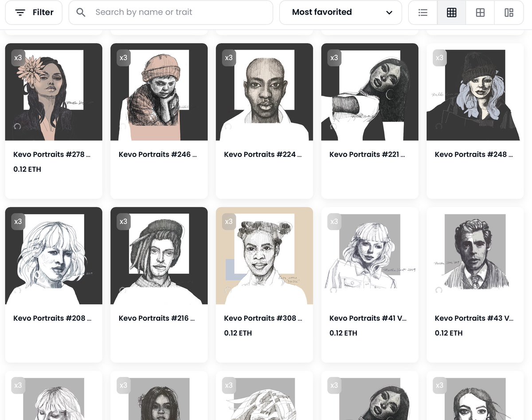Open Kevo Portraits #224 thumbnail

[x=265, y=92]
